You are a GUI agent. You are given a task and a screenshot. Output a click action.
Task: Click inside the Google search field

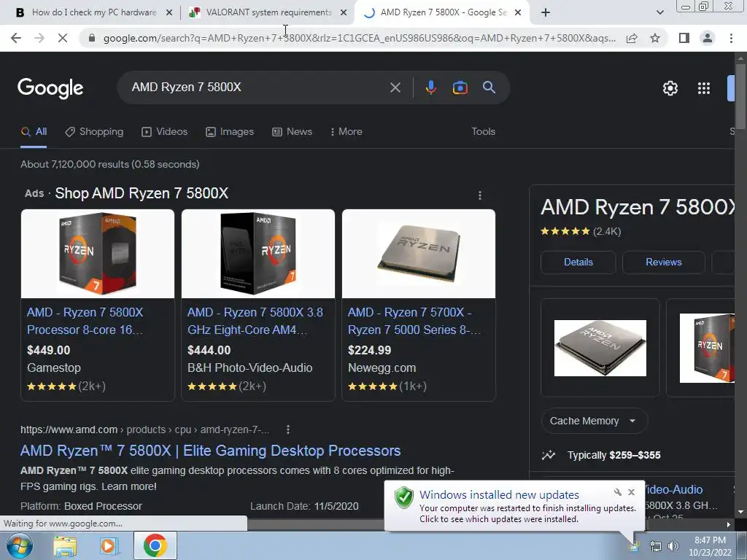(258, 87)
